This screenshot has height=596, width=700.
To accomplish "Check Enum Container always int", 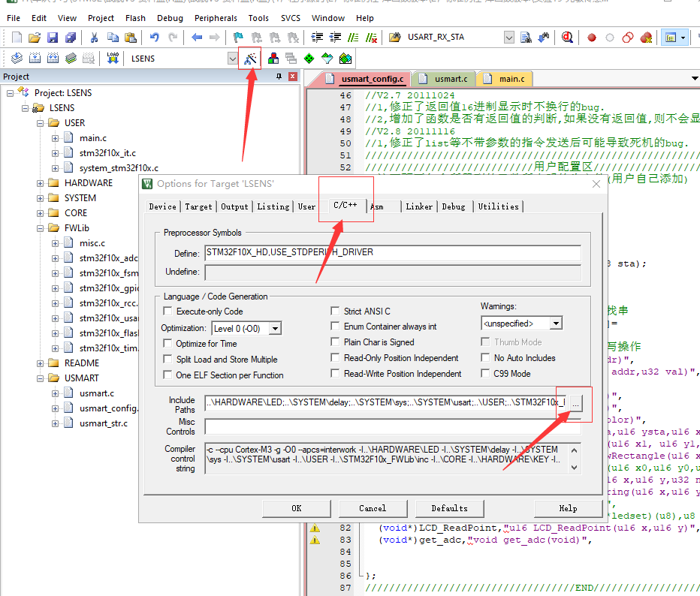I will pyautogui.click(x=335, y=326).
